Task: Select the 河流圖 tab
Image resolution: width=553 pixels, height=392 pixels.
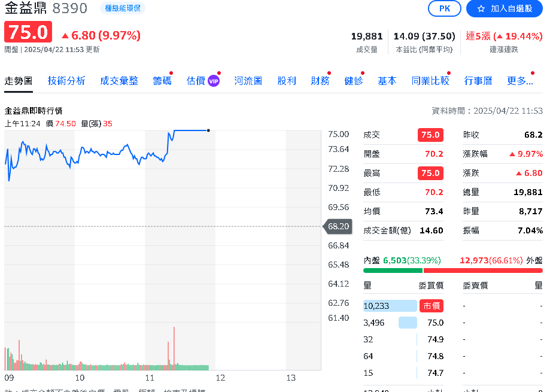Action: [248, 81]
